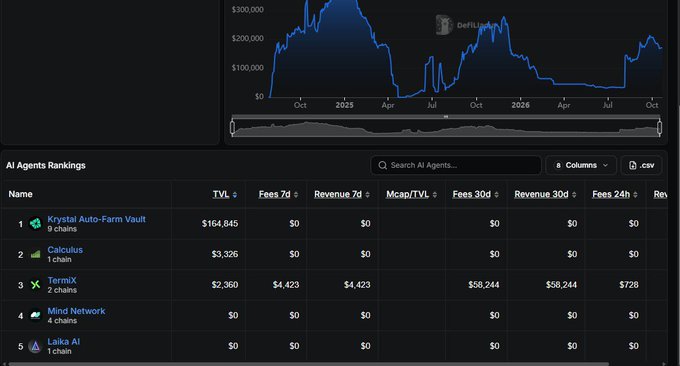
Task: Sort by Revenue 7d arrow icon
Action: coord(367,195)
